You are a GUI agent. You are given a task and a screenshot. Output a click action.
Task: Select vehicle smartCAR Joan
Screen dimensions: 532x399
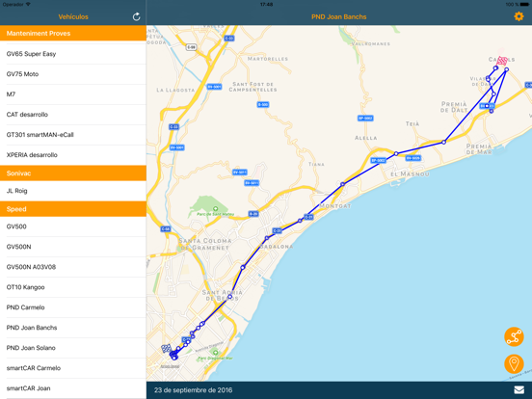coord(73,388)
